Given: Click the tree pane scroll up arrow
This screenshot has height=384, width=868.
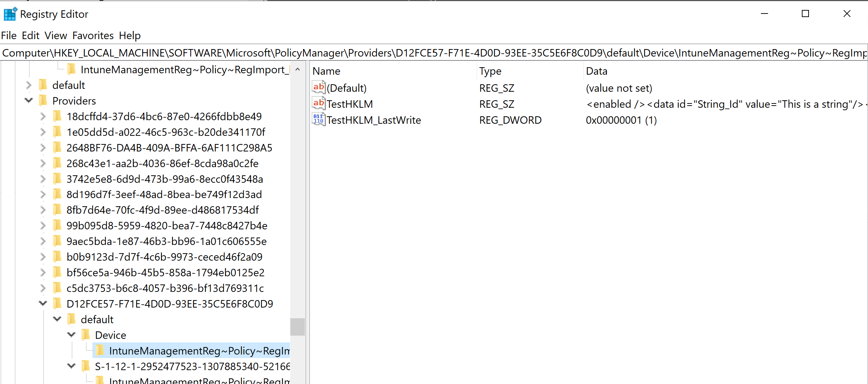Looking at the screenshot, I should [298, 70].
